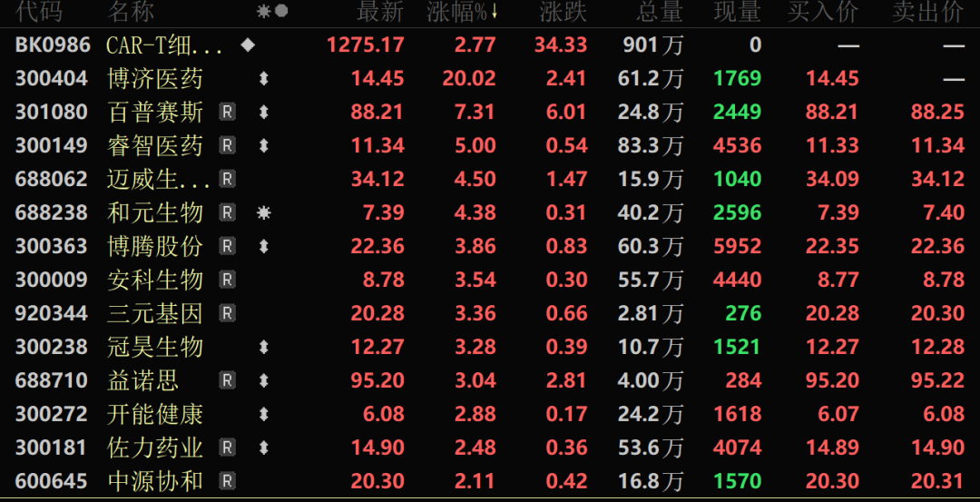Select stock name 博济医药
This screenshot has width=980, height=502.
point(155,79)
